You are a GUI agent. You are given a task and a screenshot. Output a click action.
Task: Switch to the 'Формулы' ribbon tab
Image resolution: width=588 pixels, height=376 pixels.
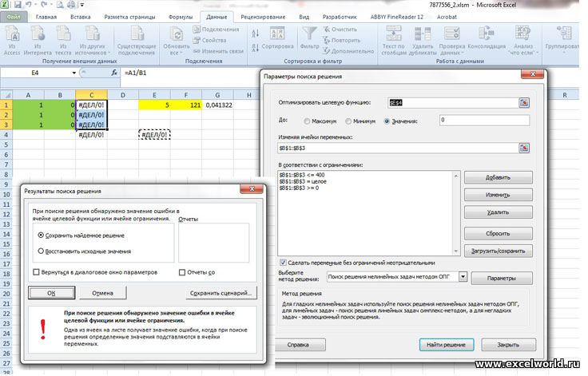click(x=181, y=16)
